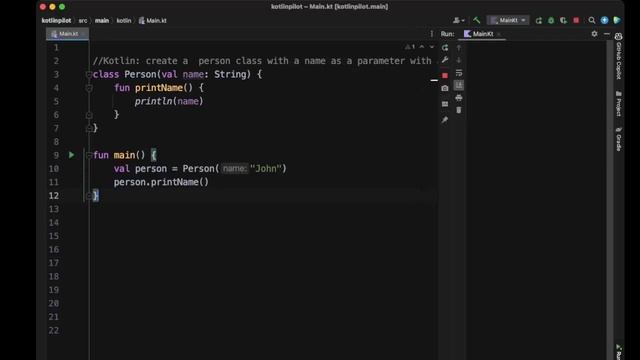
Task: Click the camera Dump Threads icon
Action: click(445, 88)
